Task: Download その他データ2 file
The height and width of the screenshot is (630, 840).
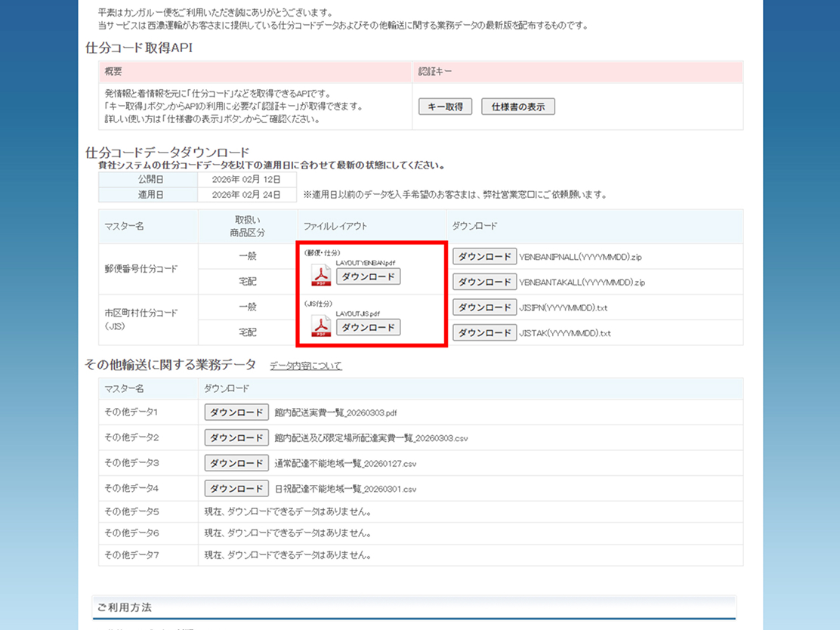Action: point(236,437)
